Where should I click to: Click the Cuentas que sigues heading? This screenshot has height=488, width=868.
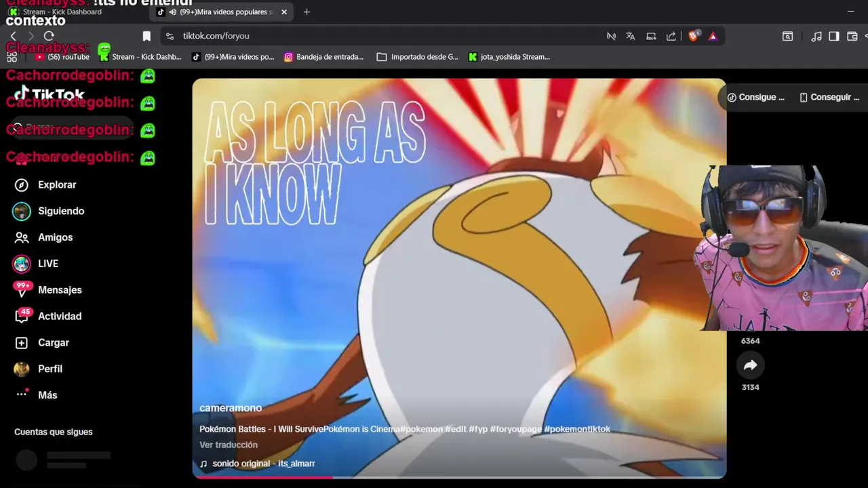[x=54, y=432]
